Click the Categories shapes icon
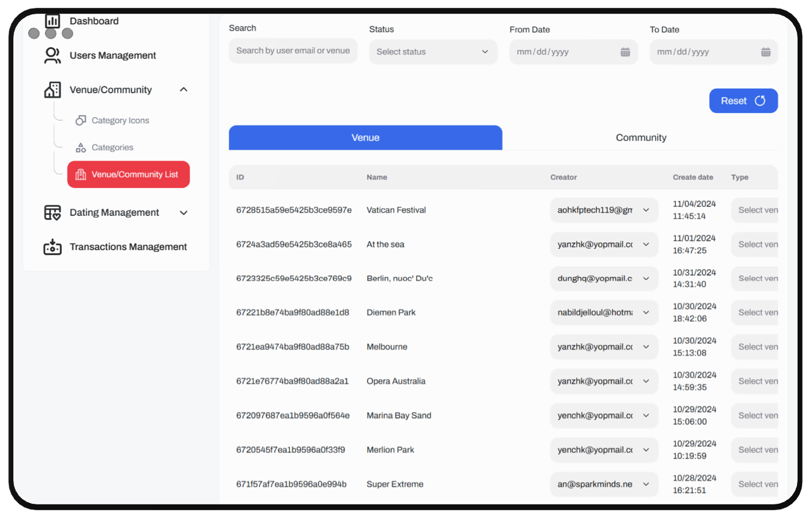Image resolution: width=812 pixels, height=517 pixels. point(81,147)
